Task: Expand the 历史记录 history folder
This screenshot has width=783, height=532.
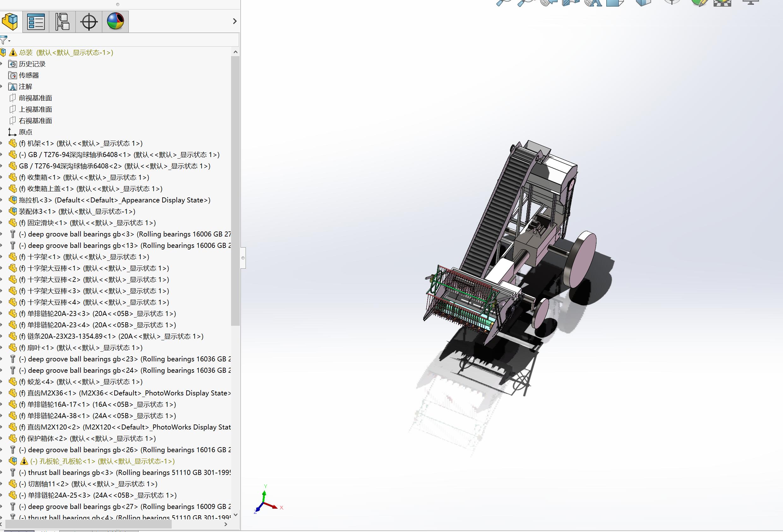Action: [2, 64]
